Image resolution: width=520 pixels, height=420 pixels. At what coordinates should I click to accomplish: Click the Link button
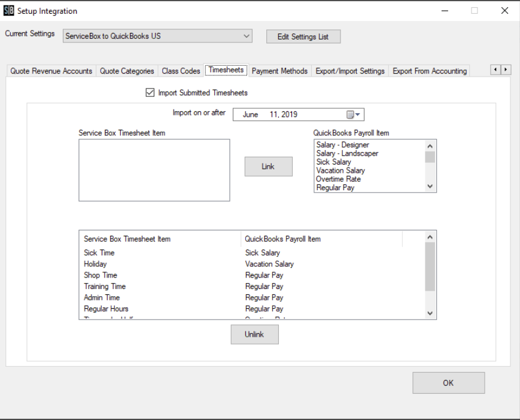(x=268, y=166)
